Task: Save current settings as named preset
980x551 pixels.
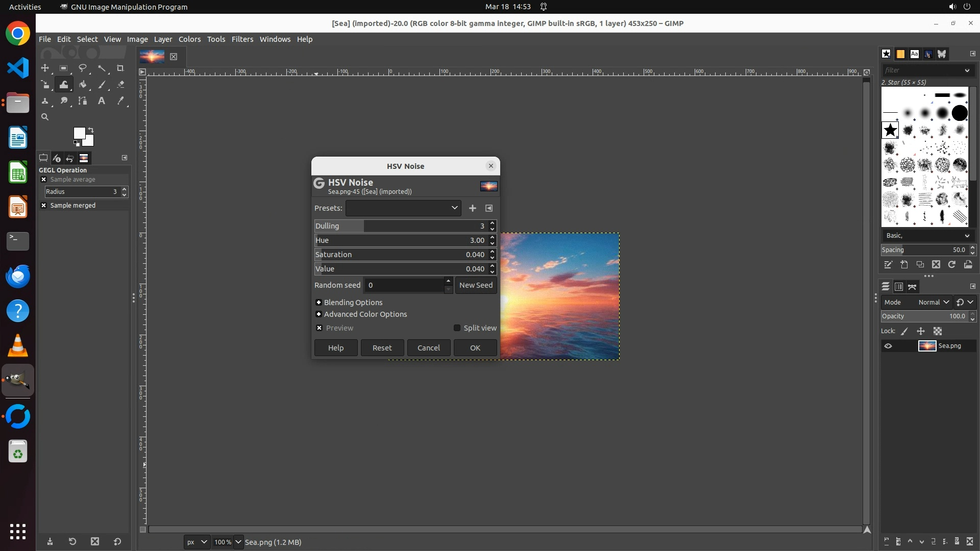Action: point(472,208)
